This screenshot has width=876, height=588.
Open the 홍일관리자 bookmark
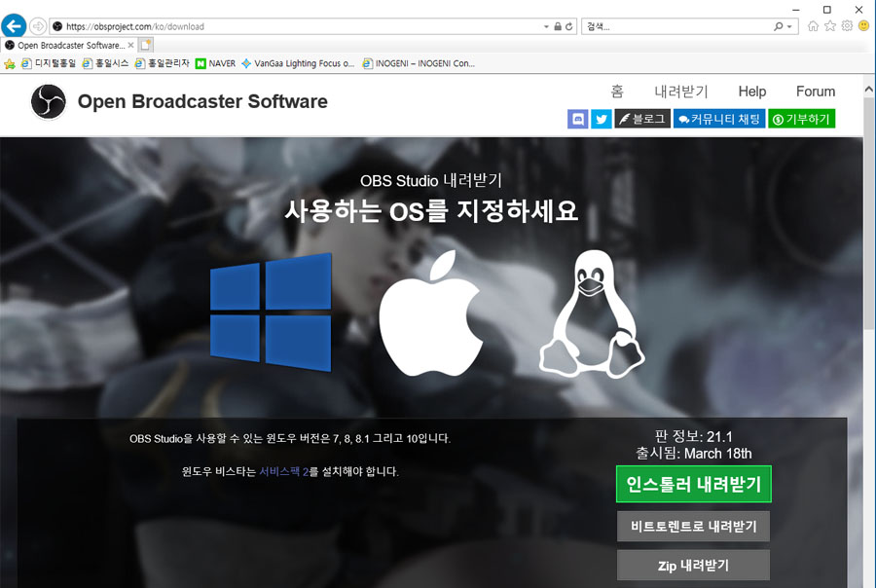(x=162, y=63)
